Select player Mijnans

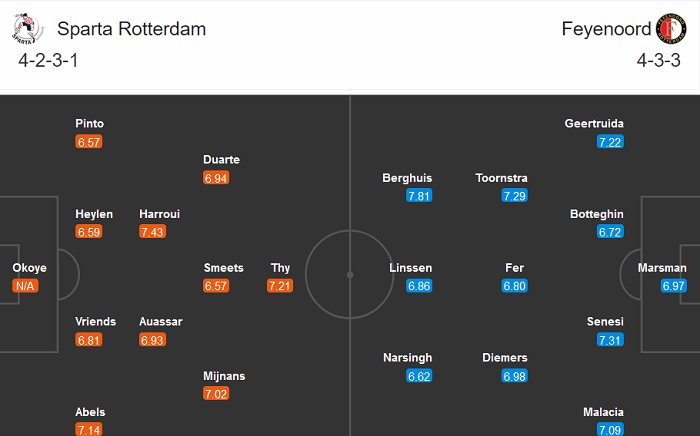tap(224, 376)
